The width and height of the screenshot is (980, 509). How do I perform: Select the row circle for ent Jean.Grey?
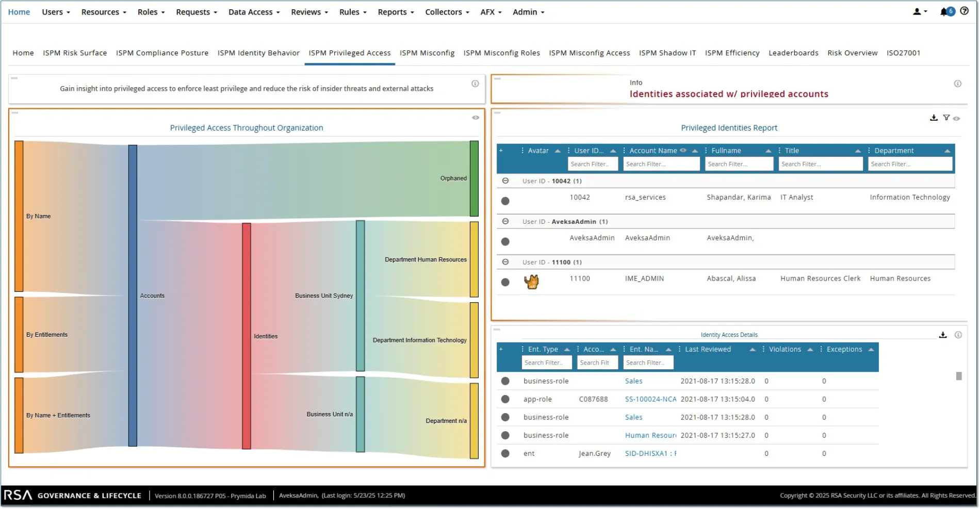point(505,453)
